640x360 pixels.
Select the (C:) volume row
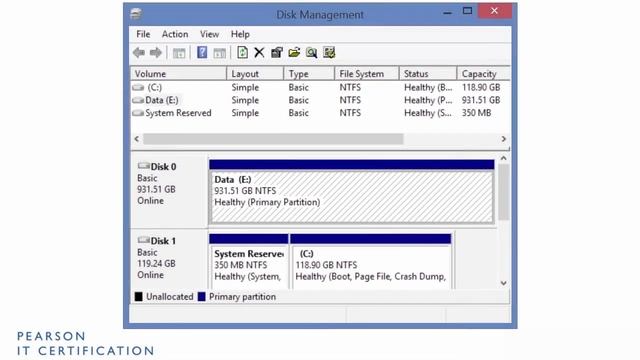320,87
